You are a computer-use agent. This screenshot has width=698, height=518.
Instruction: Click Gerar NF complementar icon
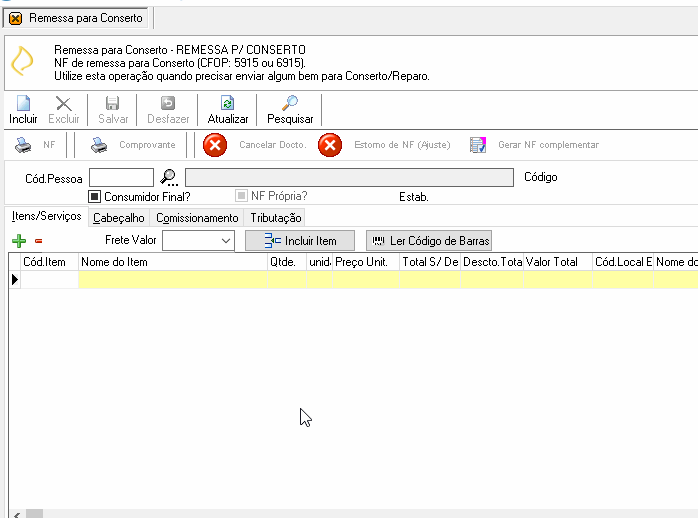[x=478, y=145]
